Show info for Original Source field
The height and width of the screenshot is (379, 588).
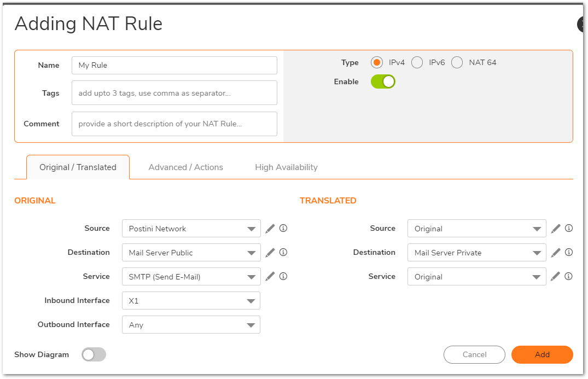[x=283, y=228]
